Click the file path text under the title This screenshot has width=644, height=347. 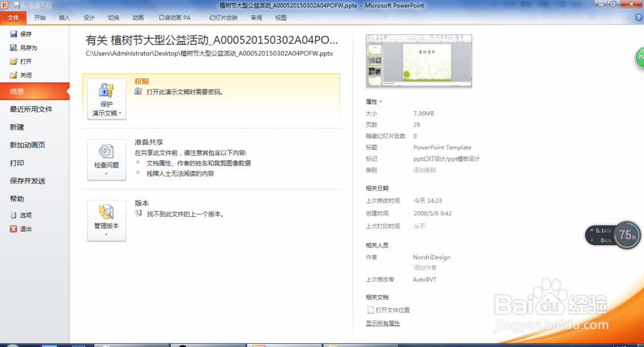(209, 53)
